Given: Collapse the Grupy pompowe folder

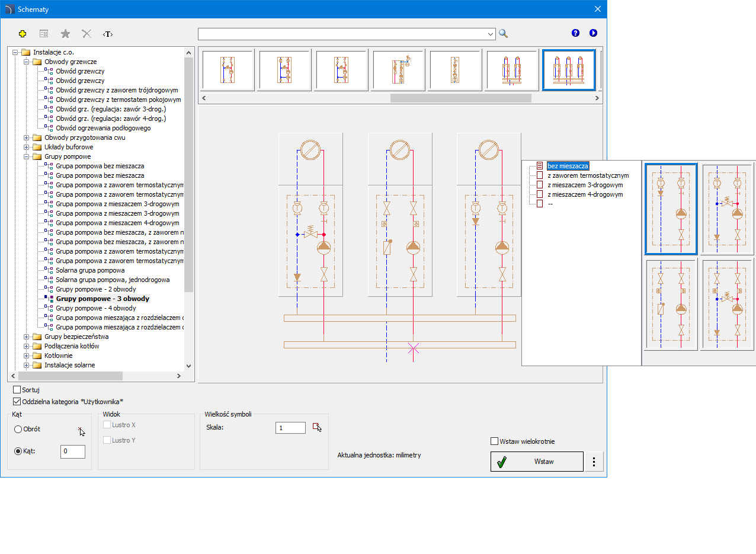Looking at the screenshot, I should [27, 156].
